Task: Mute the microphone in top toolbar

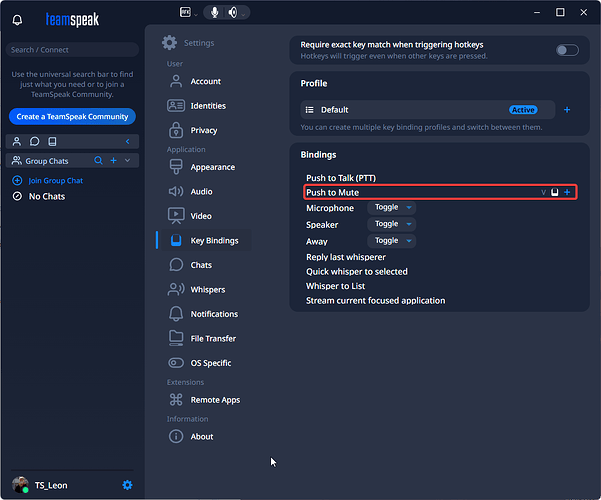Action: click(215, 13)
